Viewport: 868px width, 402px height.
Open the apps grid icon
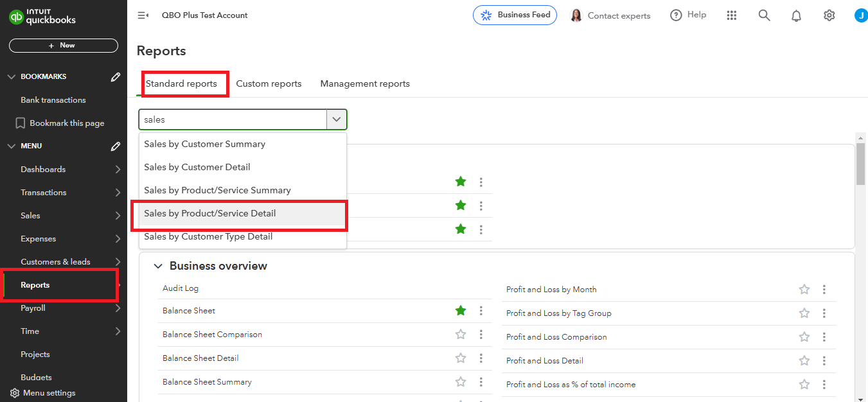pyautogui.click(x=731, y=15)
